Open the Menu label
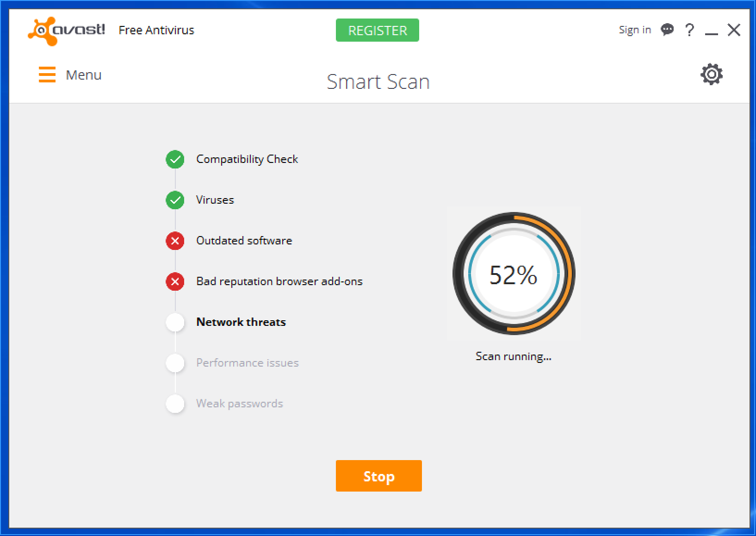The width and height of the screenshot is (756, 536). (83, 75)
